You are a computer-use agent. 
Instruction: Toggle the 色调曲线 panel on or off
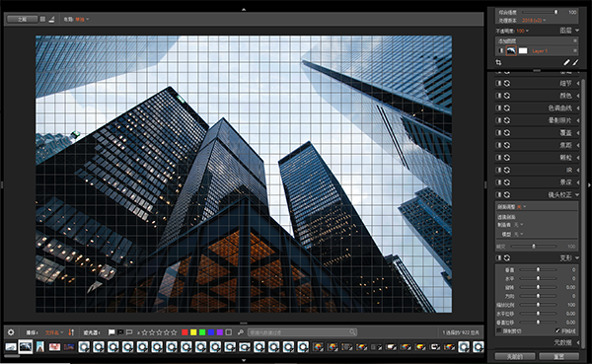pos(498,108)
